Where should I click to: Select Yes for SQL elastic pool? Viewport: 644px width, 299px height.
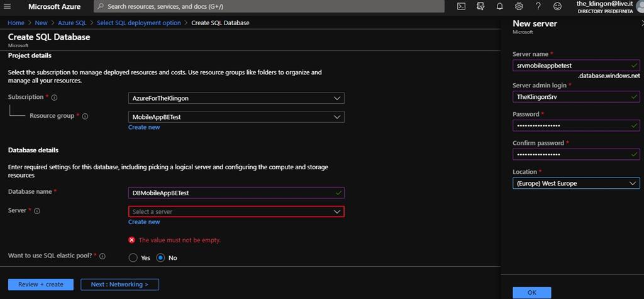[133, 258]
